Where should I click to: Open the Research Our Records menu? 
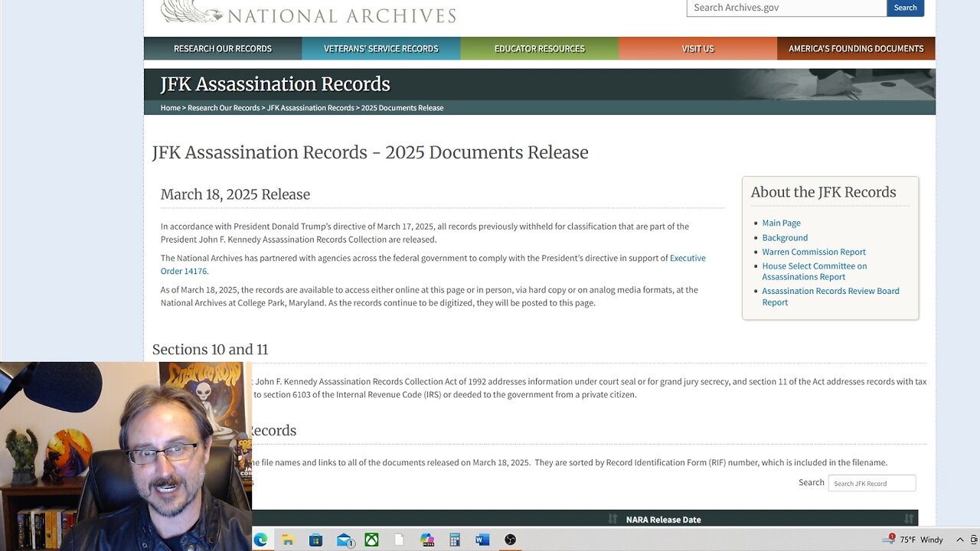click(x=223, y=48)
